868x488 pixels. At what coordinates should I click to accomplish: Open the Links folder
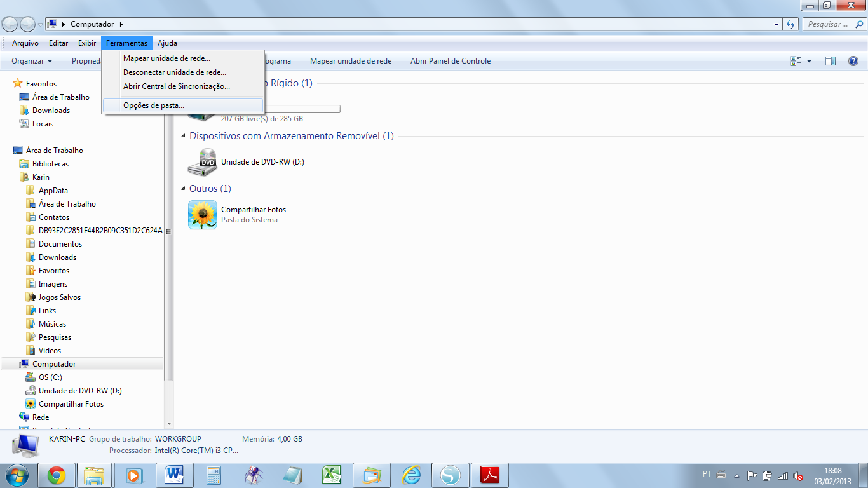pyautogui.click(x=47, y=311)
